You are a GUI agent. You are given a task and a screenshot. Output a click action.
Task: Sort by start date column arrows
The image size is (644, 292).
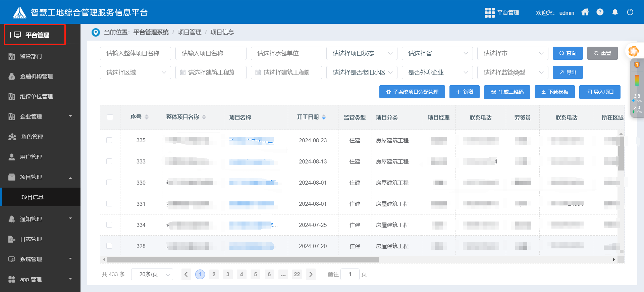[x=324, y=117]
